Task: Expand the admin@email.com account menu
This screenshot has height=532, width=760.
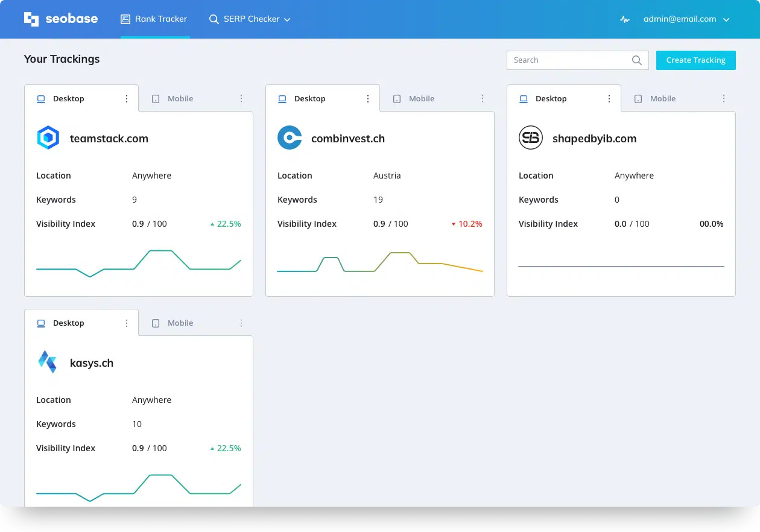Action: [686, 19]
